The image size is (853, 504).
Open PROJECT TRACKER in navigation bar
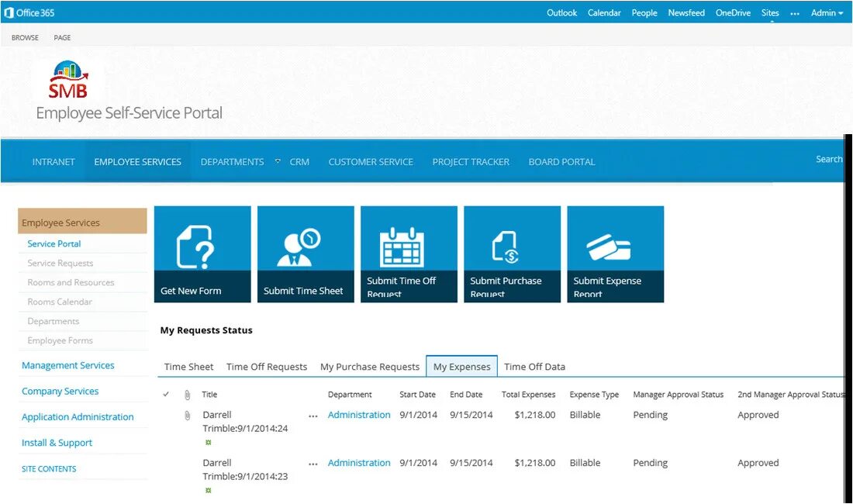coord(471,161)
